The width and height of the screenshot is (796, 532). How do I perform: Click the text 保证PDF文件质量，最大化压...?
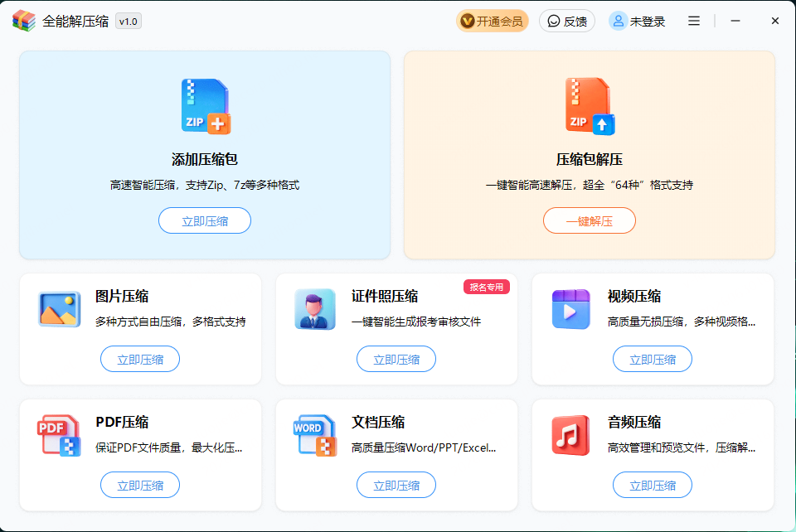(168, 447)
